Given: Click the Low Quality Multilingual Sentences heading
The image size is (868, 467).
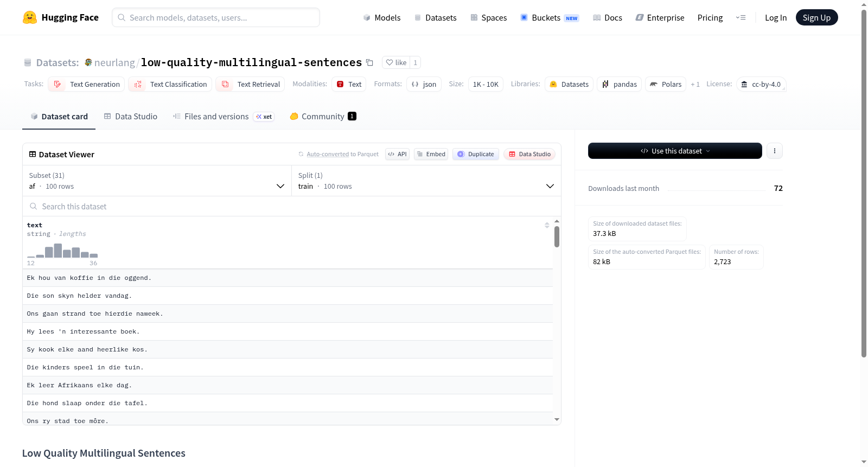Looking at the screenshot, I should (x=104, y=453).
